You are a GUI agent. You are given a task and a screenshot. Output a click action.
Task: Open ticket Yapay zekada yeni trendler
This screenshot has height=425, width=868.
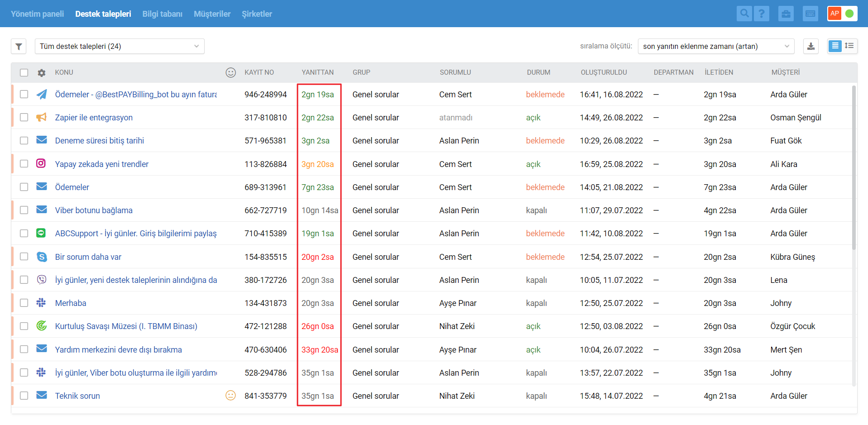(x=102, y=164)
